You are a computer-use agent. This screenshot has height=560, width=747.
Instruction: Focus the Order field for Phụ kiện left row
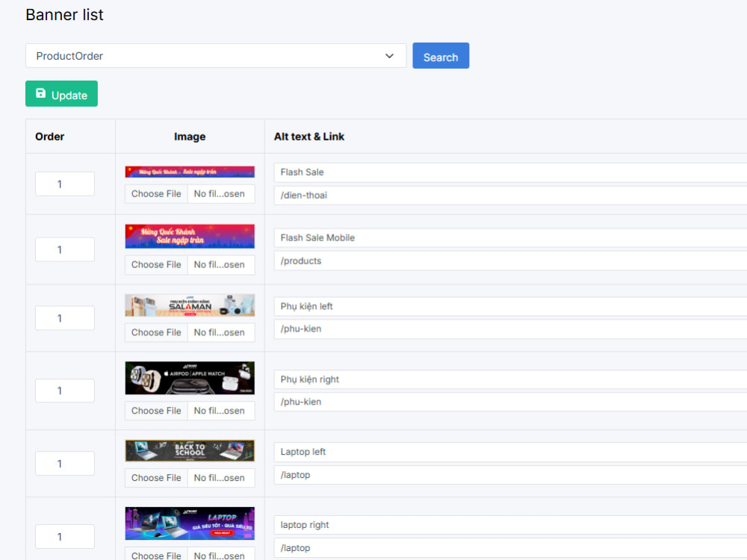65,318
